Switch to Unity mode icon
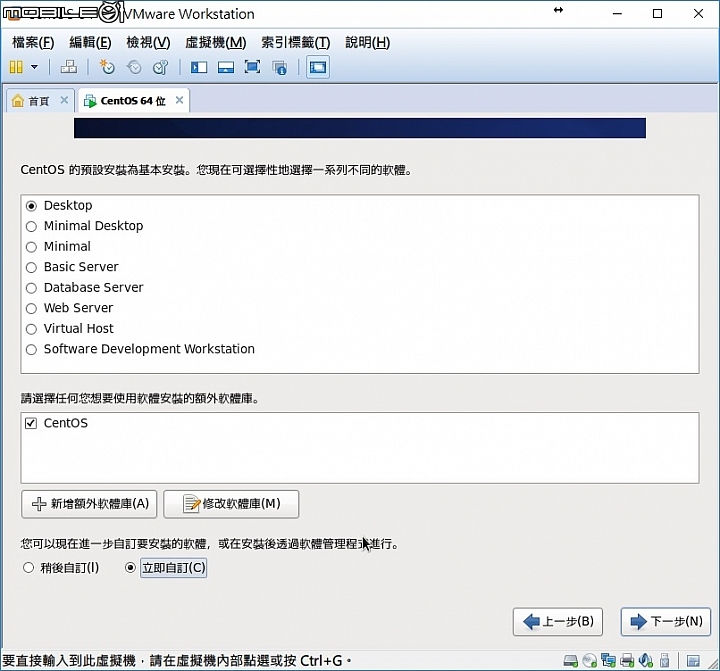Viewport: 720px width, 671px height. click(x=280, y=68)
